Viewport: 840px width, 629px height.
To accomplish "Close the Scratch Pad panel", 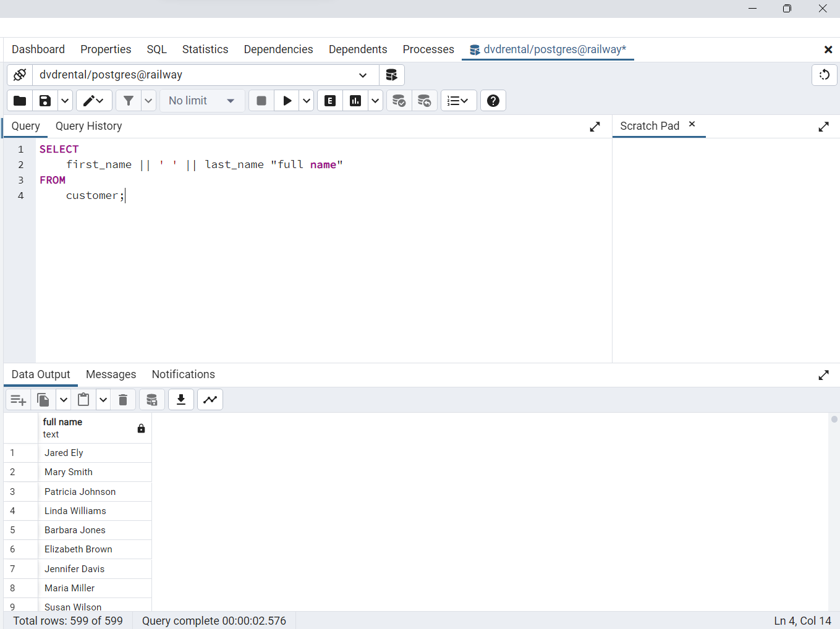I will [x=692, y=124].
